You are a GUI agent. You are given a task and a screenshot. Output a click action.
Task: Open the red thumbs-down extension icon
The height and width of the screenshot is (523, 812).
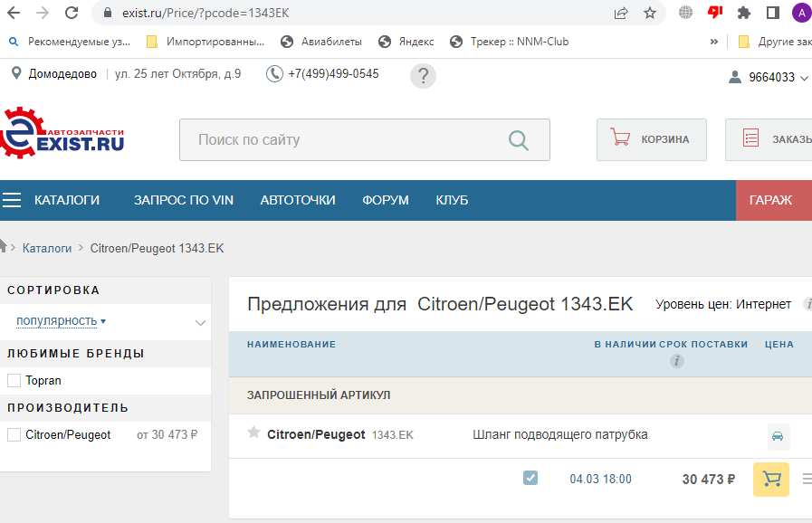tap(715, 13)
